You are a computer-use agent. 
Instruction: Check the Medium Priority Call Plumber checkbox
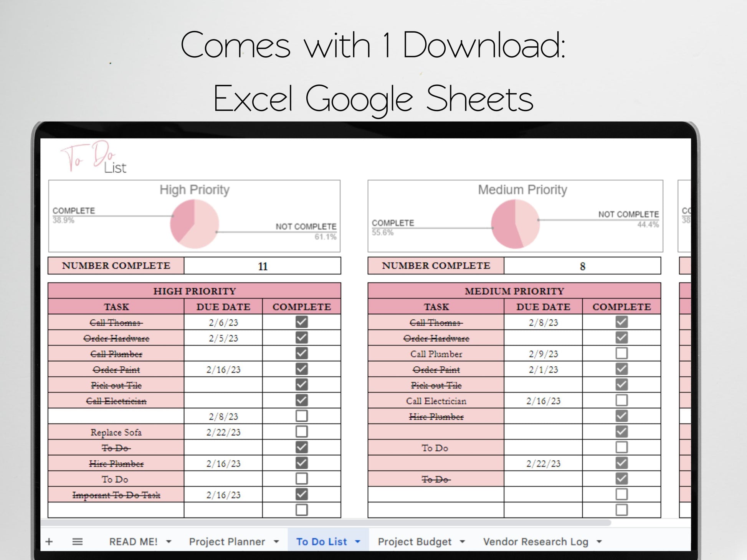[x=621, y=353]
